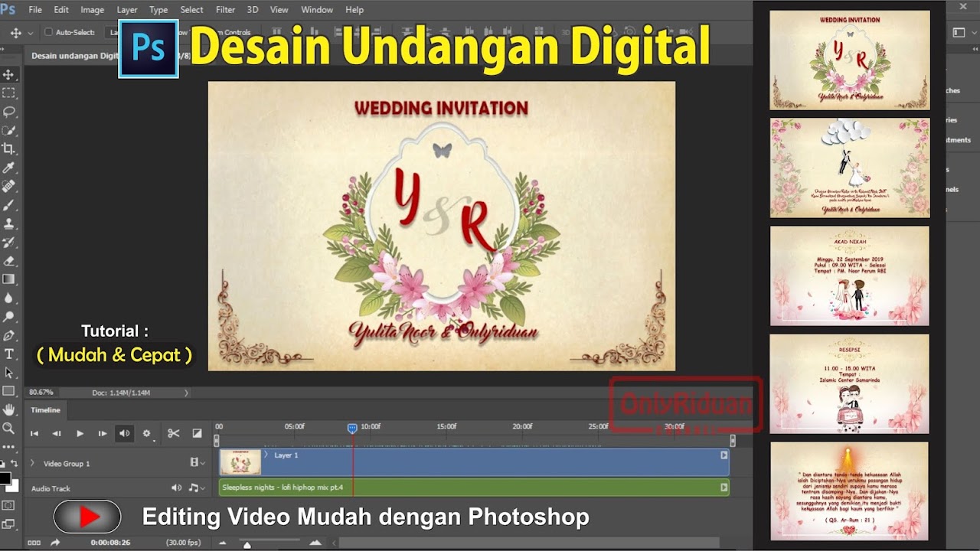The image size is (980, 551).
Task: Mute the Audio Track
Action: click(x=177, y=487)
